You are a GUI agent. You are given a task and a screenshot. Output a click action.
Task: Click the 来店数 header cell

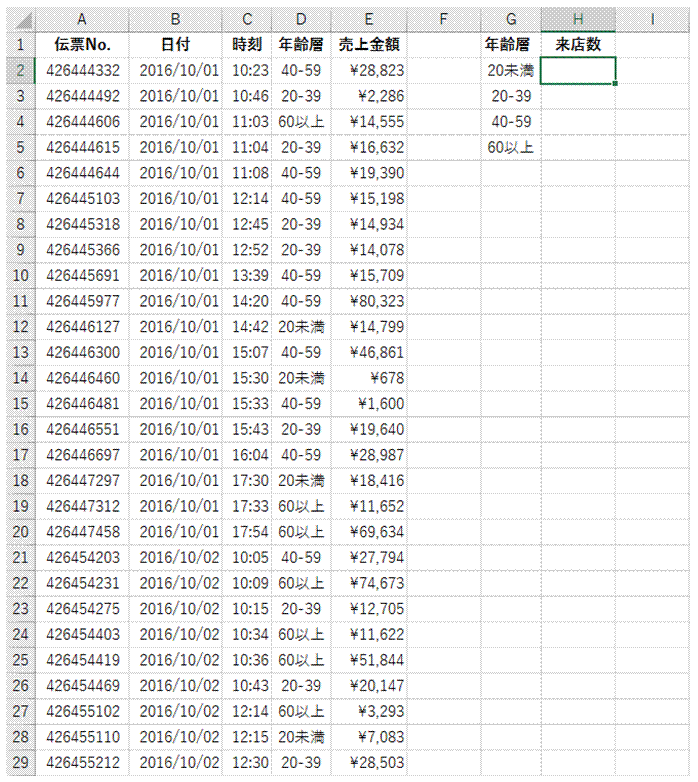(x=578, y=45)
